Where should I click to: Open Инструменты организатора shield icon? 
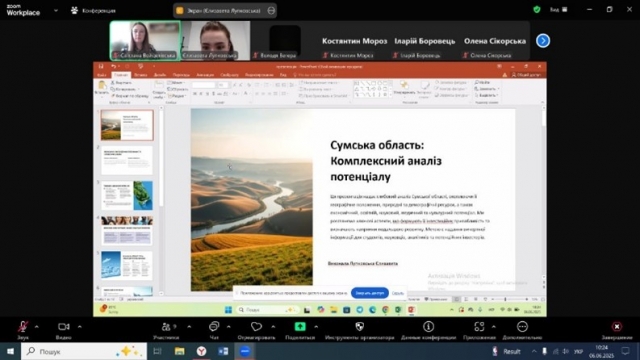click(x=360, y=327)
